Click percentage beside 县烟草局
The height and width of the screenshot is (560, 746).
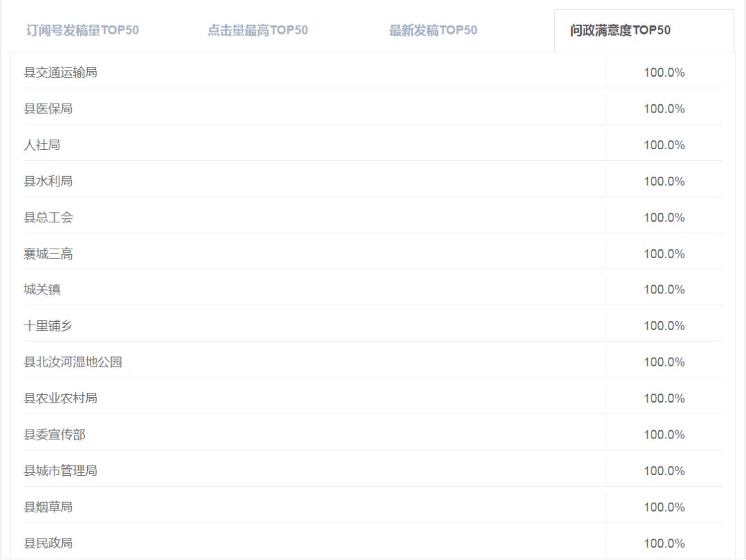pyautogui.click(x=664, y=508)
